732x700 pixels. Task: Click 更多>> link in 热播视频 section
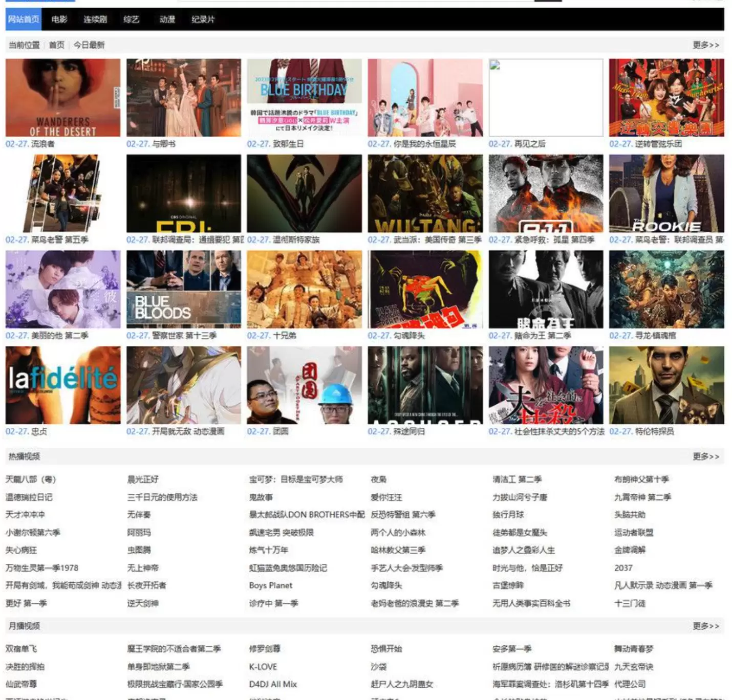(706, 456)
